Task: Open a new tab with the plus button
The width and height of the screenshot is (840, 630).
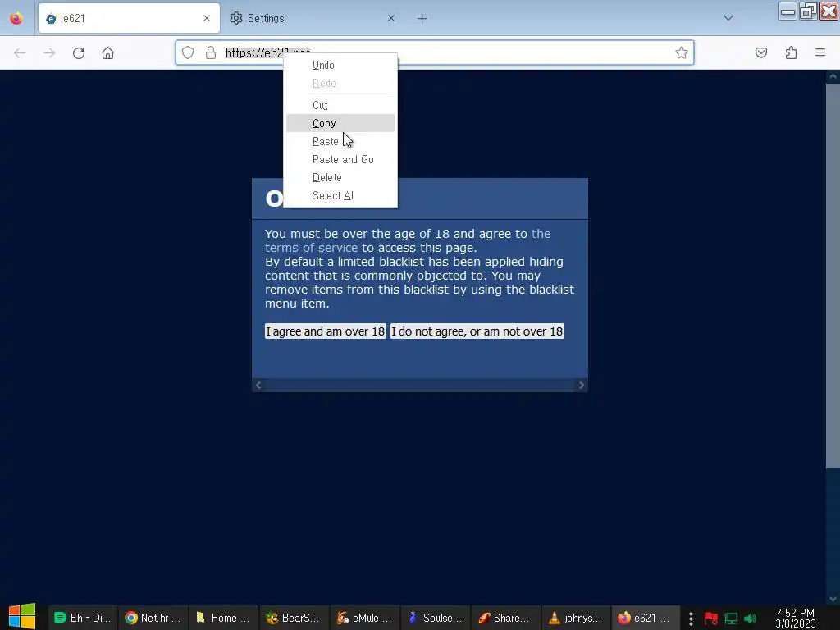Action: (x=422, y=19)
